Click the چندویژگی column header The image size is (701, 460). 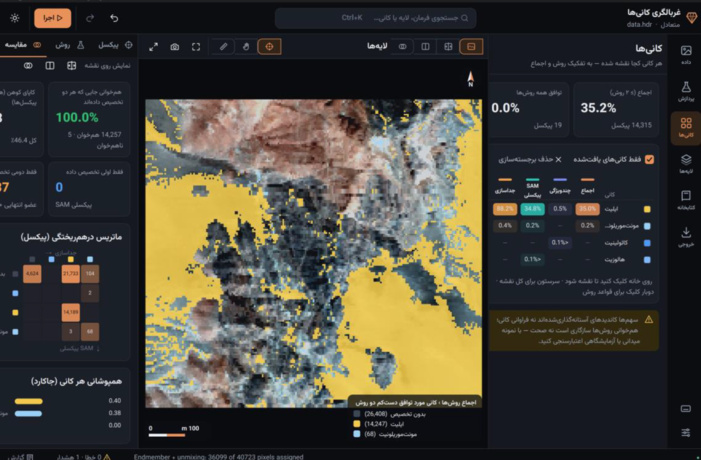tap(560, 186)
